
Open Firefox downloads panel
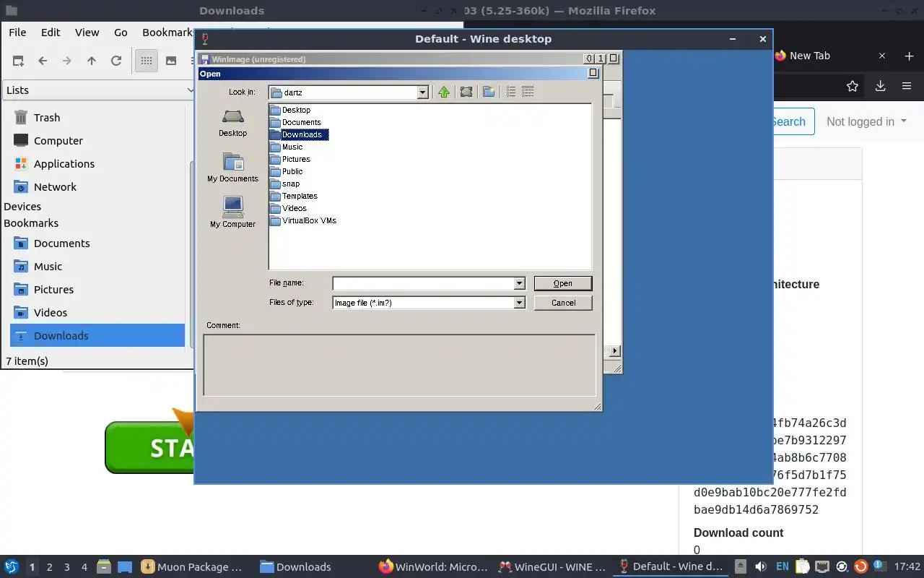tap(880, 86)
